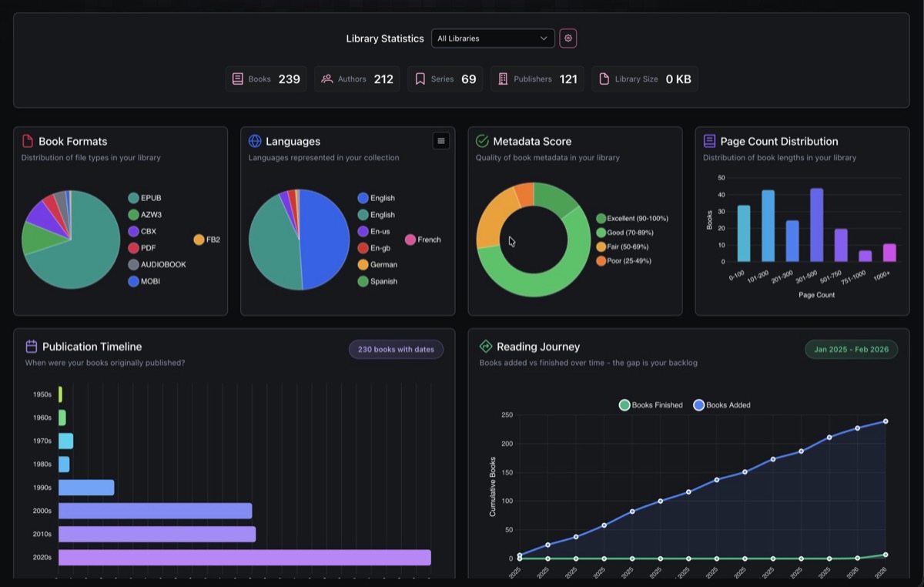Click the Publishers 121 stat chip
Image resolution: width=924 pixels, height=587 pixels.
(537, 79)
